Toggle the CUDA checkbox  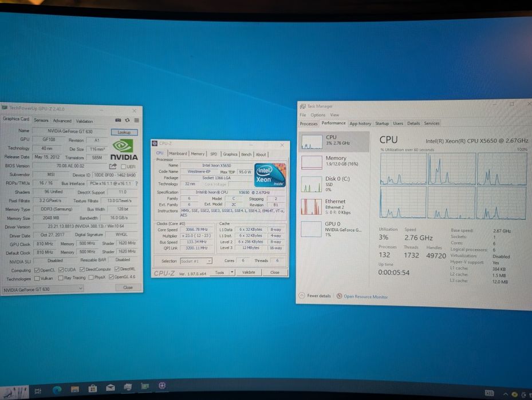[x=61, y=270]
